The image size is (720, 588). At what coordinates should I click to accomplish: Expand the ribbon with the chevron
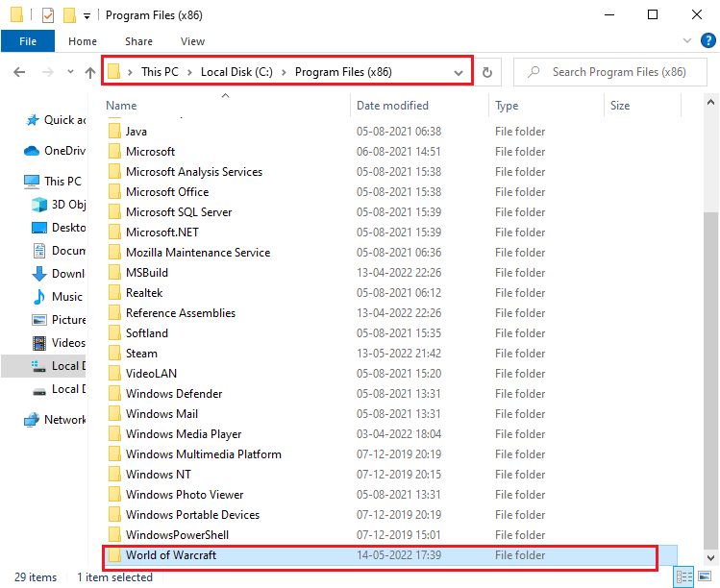click(687, 40)
